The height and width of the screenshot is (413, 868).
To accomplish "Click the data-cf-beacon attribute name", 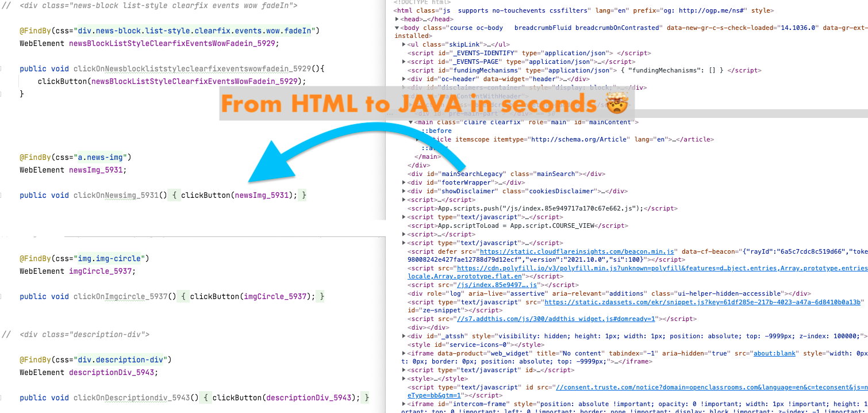I will (x=706, y=251).
